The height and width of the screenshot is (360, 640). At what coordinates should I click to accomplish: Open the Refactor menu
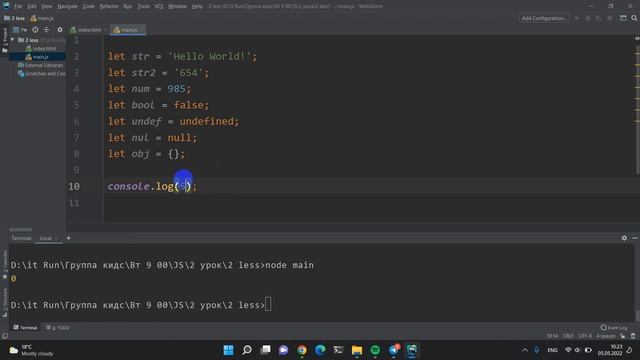pyautogui.click(x=109, y=6)
